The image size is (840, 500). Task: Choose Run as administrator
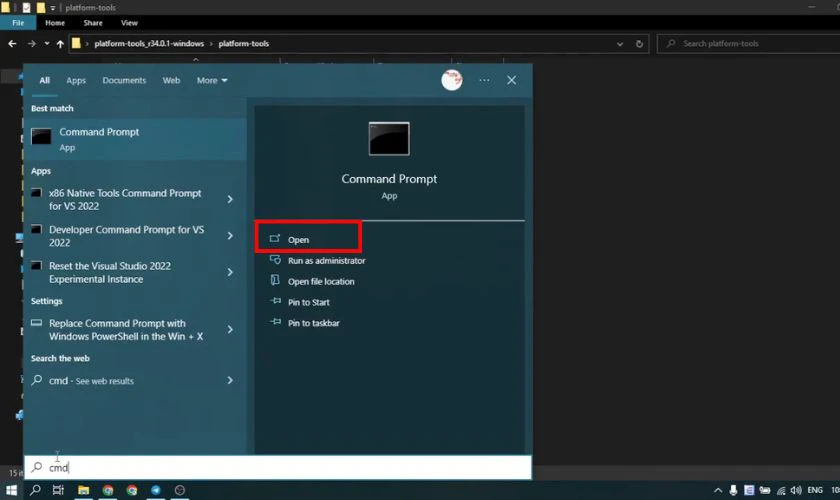point(326,260)
